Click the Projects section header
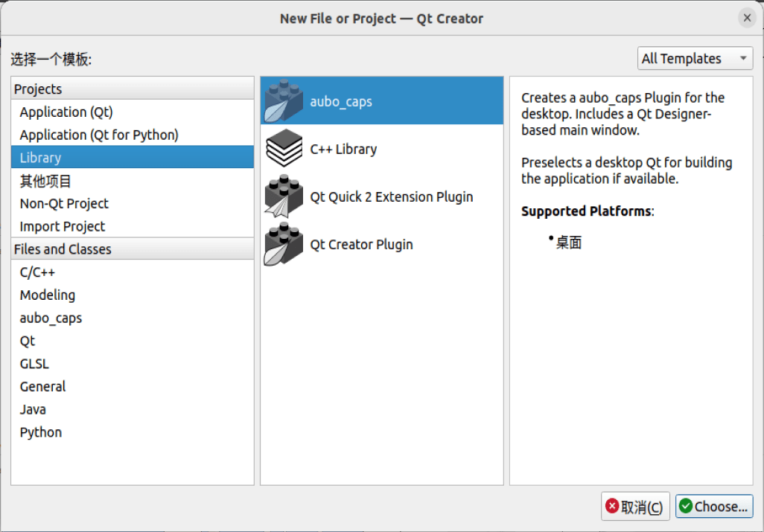This screenshot has height=532, width=764. click(x=133, y=89)
